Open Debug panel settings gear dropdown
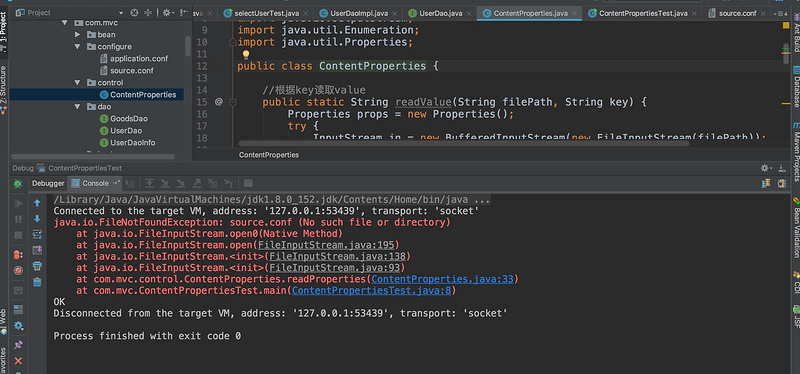Viewport: 800px width, 374px height. pyautogui.click(x=766, y=168)
